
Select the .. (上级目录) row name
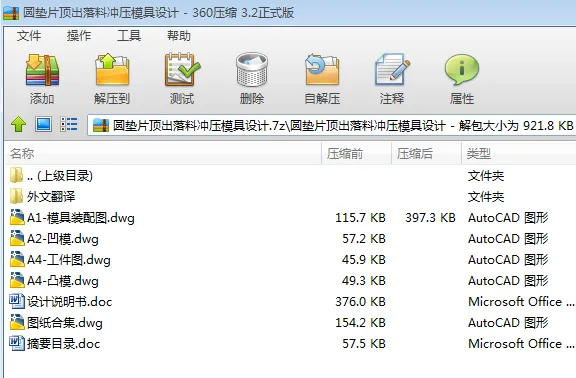[x=60, y=176]
